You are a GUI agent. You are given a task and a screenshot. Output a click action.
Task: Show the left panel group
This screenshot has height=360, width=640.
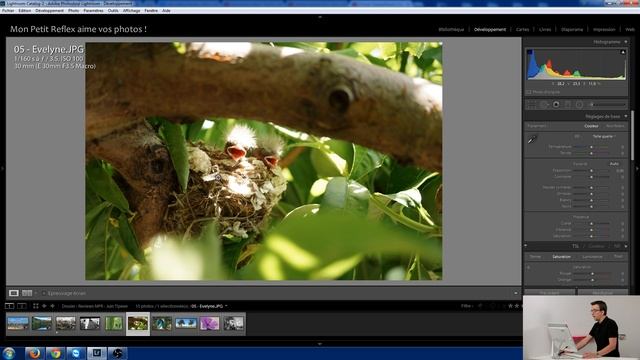click(2, 168)
